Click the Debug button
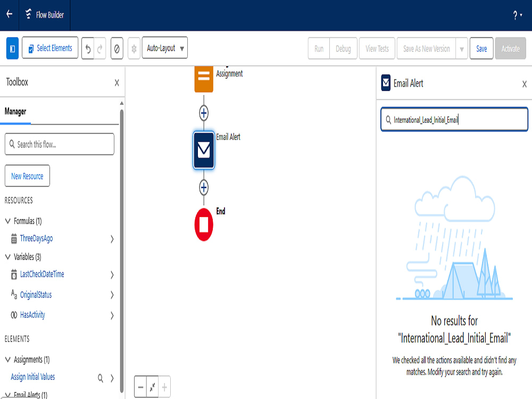 click(x=343, y=48)
